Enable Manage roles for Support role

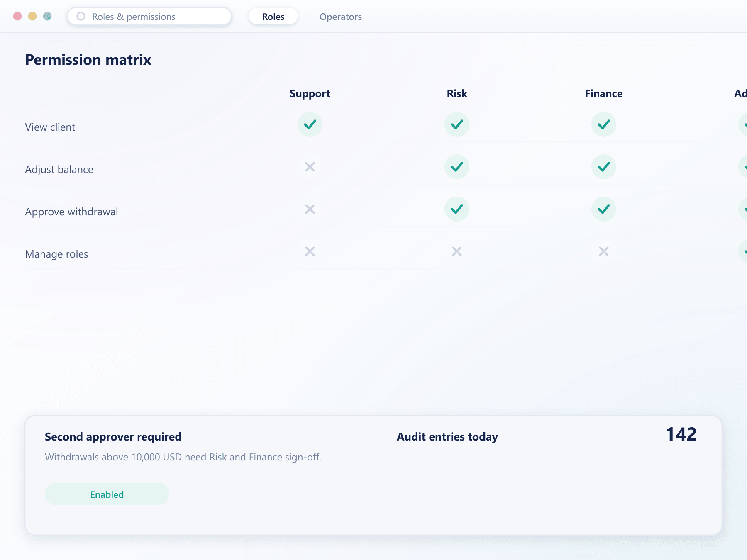point(310,251)
